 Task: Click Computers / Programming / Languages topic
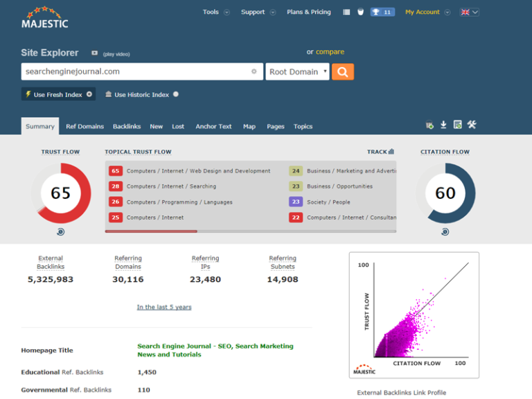click(179, 202)
